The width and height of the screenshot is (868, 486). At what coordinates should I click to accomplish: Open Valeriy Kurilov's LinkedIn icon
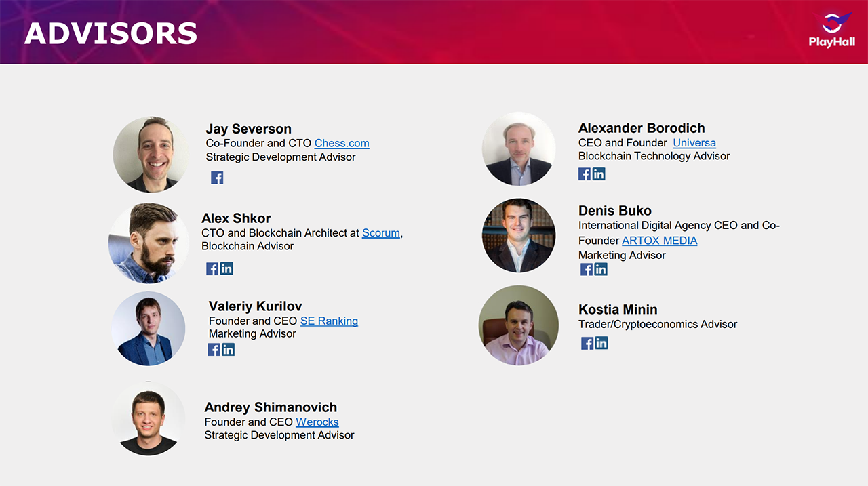[x=228, y=349]
